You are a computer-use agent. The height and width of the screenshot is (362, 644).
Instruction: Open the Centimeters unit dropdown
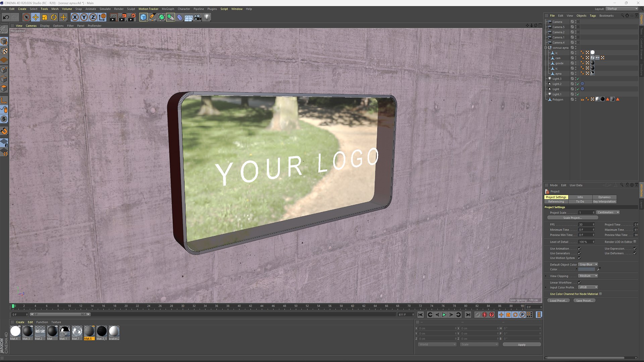click(608, 213)
